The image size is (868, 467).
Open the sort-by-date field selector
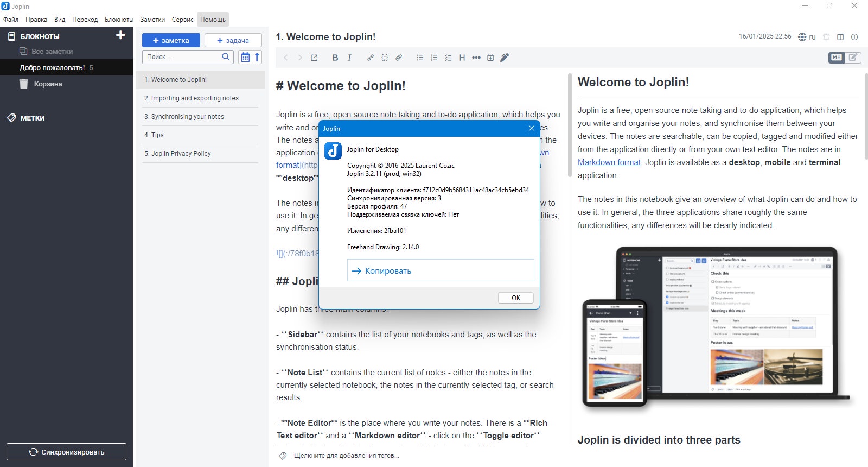tap(245, 57)
